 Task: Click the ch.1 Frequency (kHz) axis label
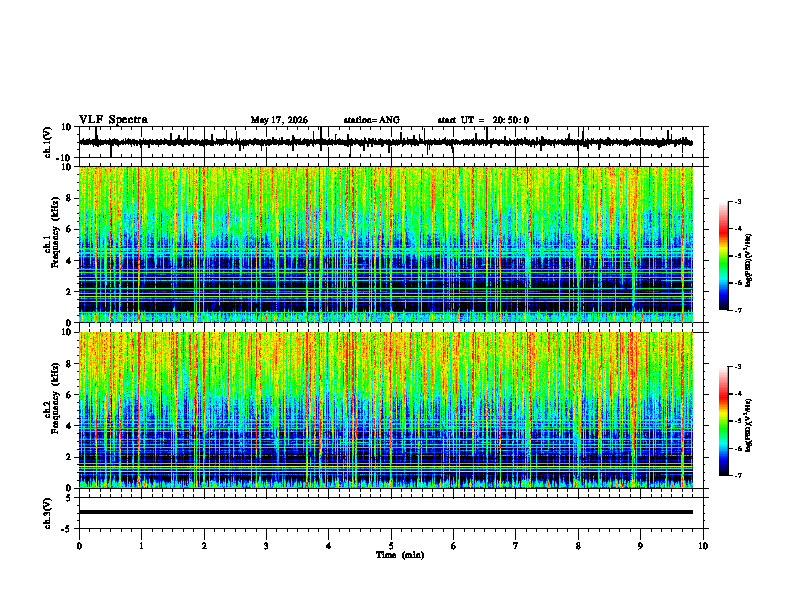(51, 244)
